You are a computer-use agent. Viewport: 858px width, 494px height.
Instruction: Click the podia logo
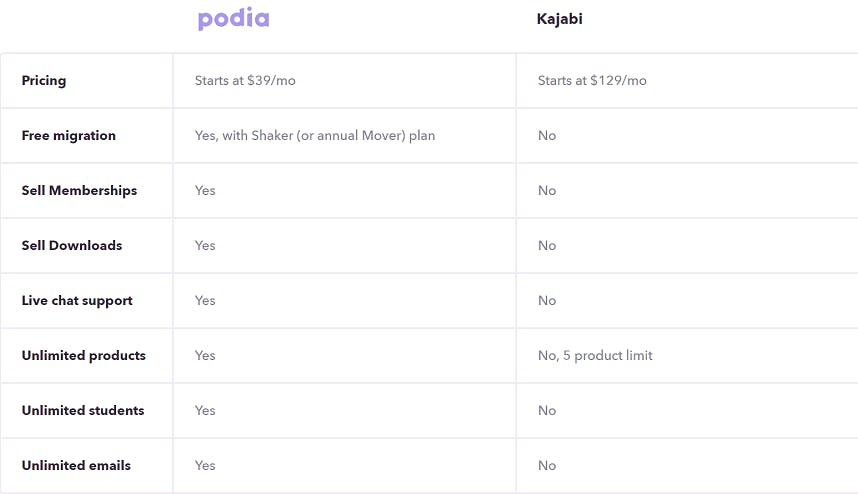[x=234, y=19]
